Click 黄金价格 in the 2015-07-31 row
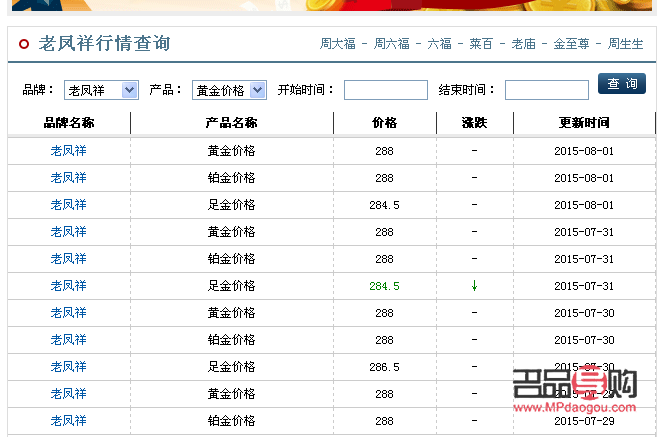The width and height of the screenshot is (660, 437). [232, 232]
